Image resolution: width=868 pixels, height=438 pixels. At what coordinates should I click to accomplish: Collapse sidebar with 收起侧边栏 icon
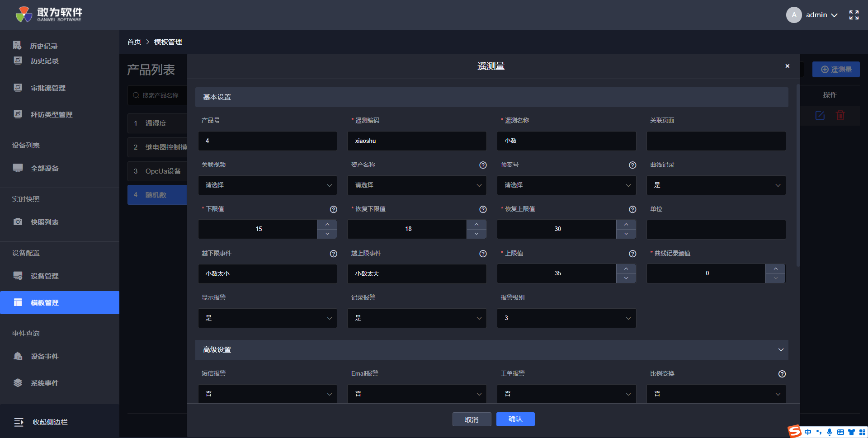coord(19,422)
